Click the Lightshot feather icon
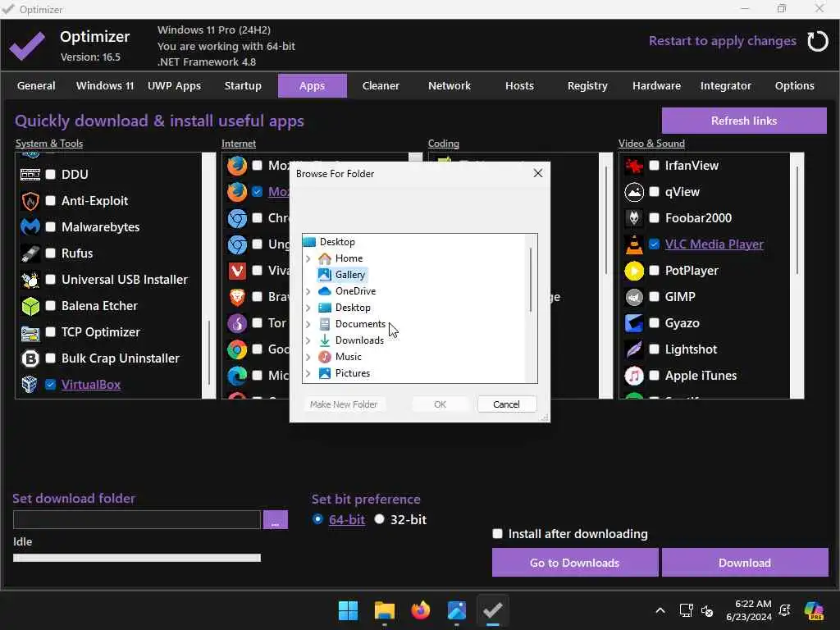Screen dimensions: 840x630 (634, 349)
